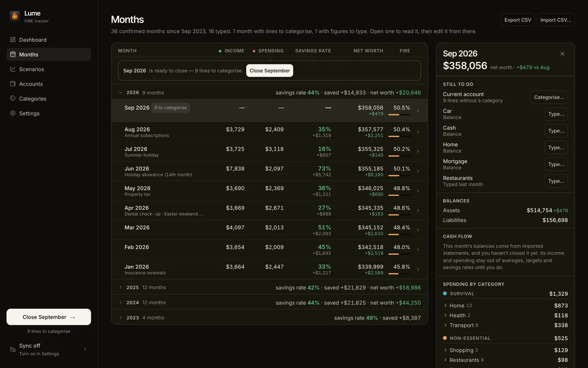
Task: Open Jun 2026 row chevron arrow
Action: pos(418,171)
